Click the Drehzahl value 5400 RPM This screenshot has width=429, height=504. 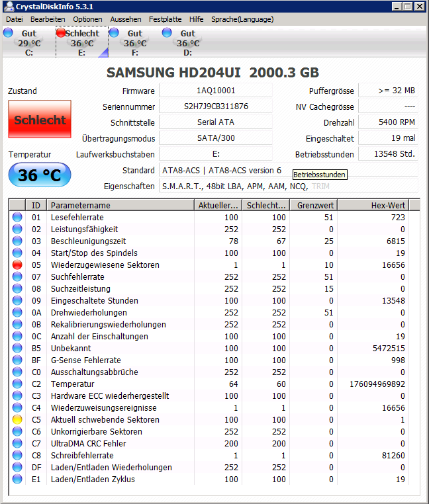(388, 122)
